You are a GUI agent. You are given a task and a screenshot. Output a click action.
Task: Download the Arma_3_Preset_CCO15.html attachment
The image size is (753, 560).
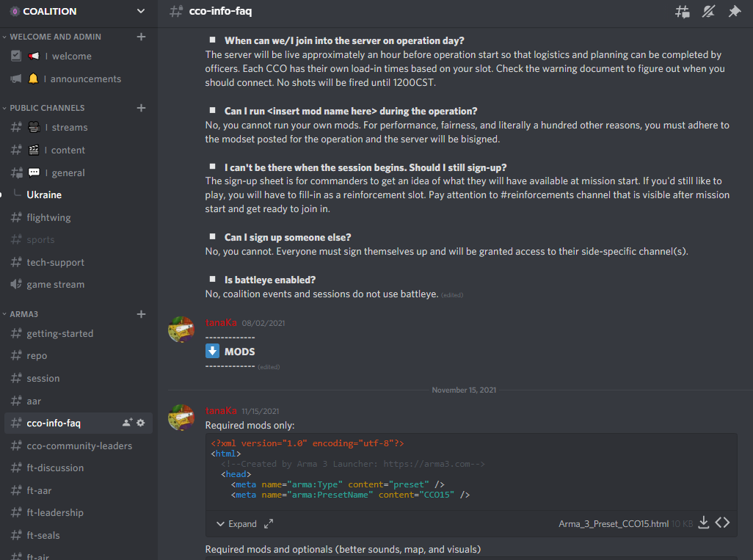pos(703,523)
